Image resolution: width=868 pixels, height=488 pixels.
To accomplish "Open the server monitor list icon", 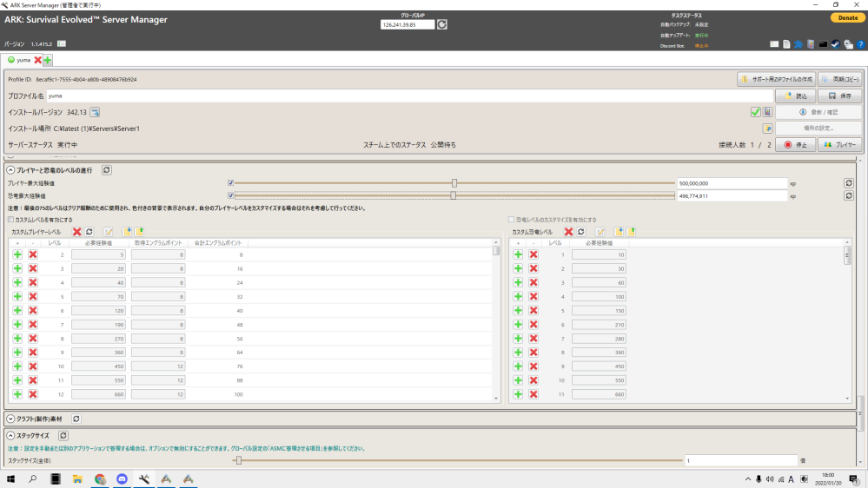I will coord(774,44).
